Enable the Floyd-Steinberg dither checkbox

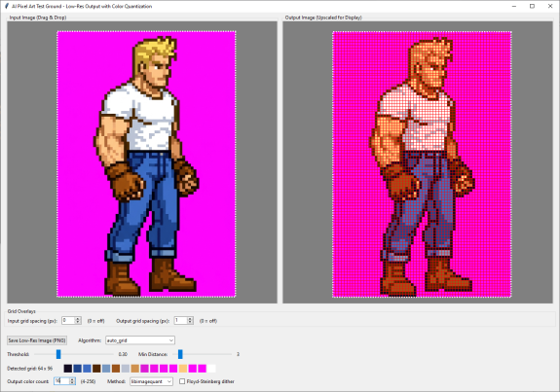(182, 381)
